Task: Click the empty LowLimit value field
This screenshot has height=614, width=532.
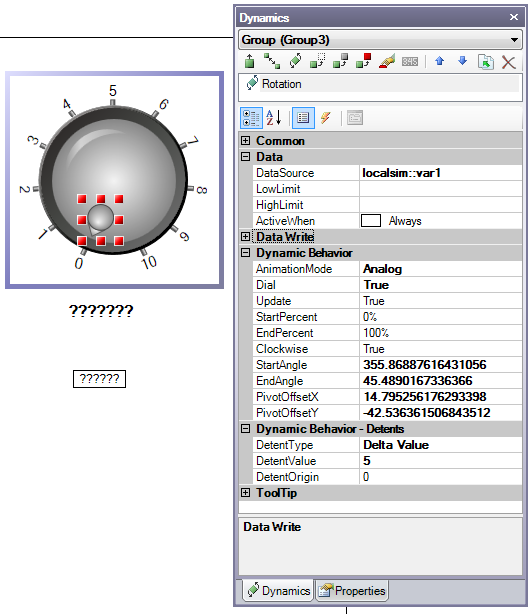Action: pos(440,189)
